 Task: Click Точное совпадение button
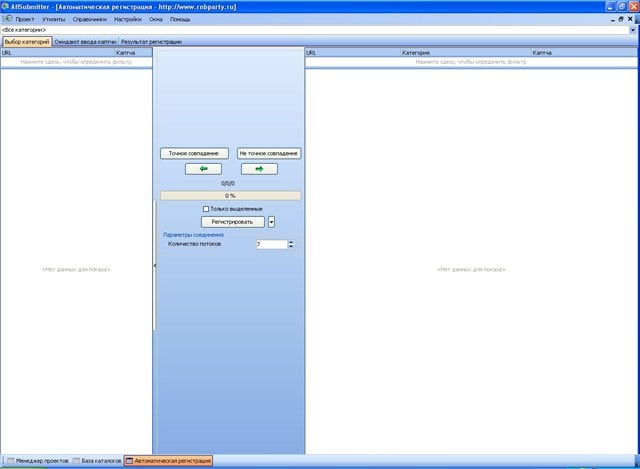(194, 153)
